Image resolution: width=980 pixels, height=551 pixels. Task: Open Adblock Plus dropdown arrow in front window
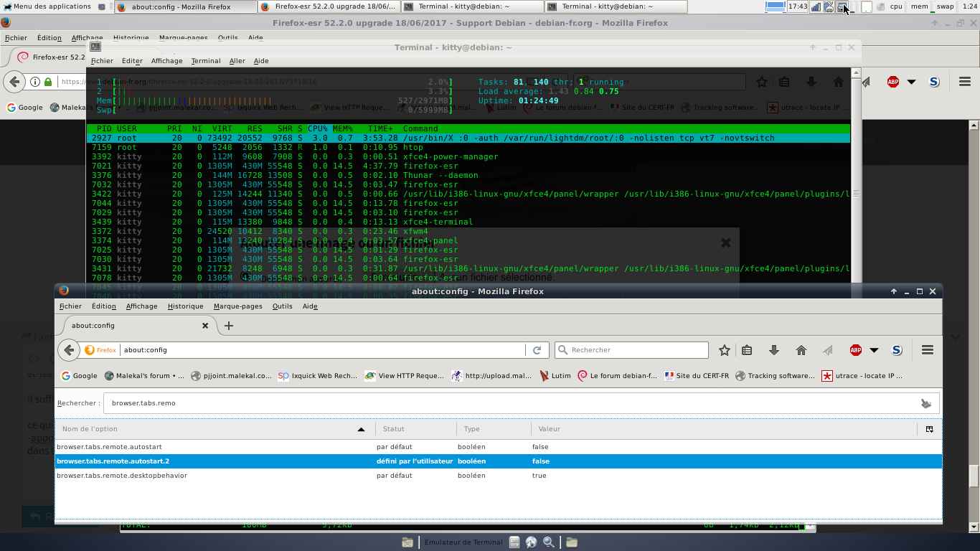(x=874, y=350)
